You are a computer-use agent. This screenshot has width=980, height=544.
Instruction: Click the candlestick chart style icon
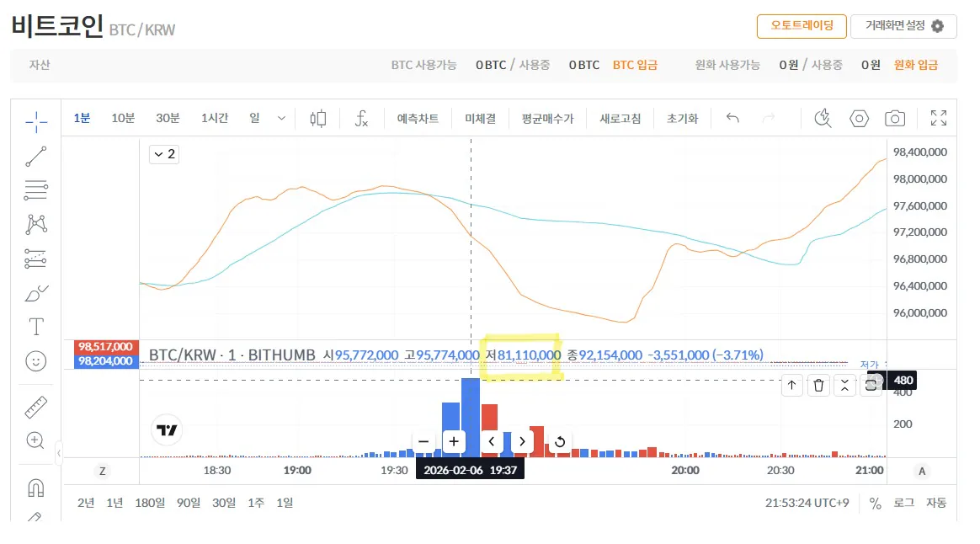coord(317,119)
